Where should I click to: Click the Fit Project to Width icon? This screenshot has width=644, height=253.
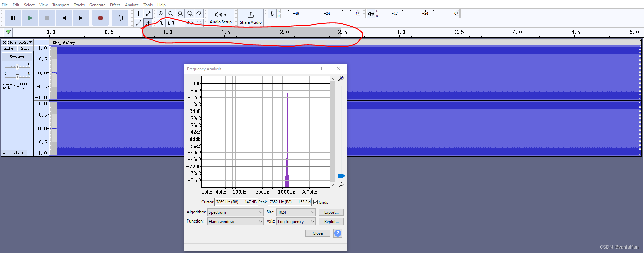click(x=190, y=14)
